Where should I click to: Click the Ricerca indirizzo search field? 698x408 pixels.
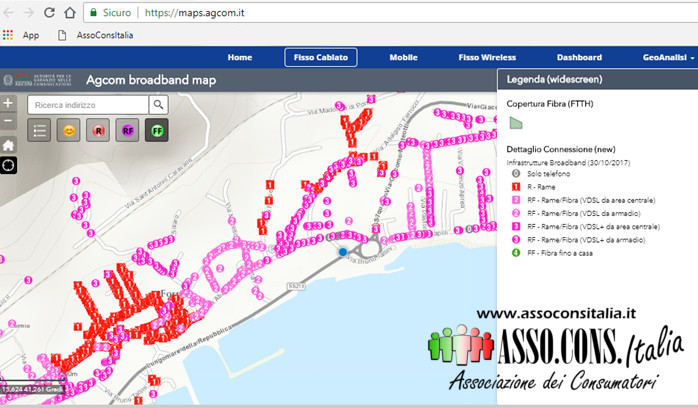point(88,104)
